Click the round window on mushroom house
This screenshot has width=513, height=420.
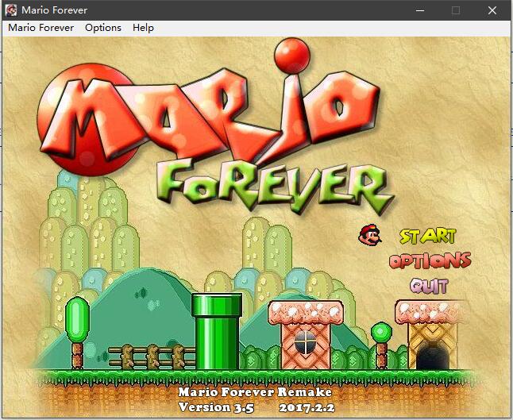click(x=306, y=342)
